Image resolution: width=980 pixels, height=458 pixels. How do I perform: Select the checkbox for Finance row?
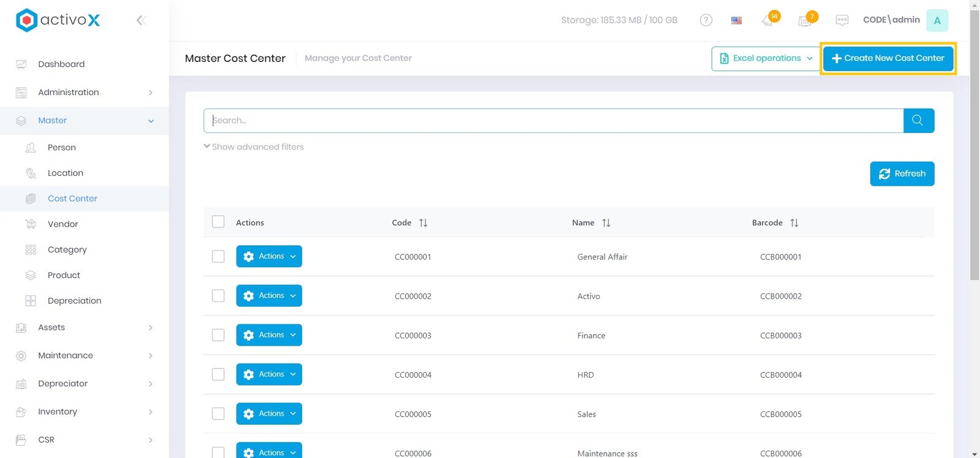218,335
